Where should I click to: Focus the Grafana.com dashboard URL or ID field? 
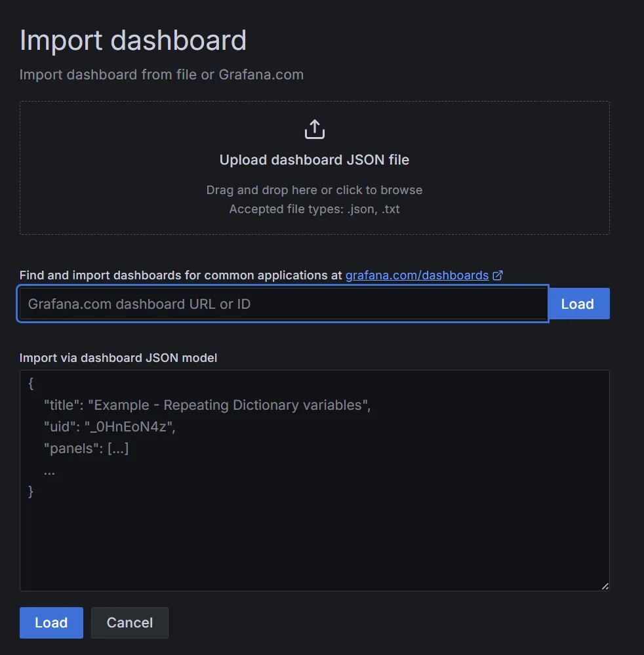click(283, 304)
